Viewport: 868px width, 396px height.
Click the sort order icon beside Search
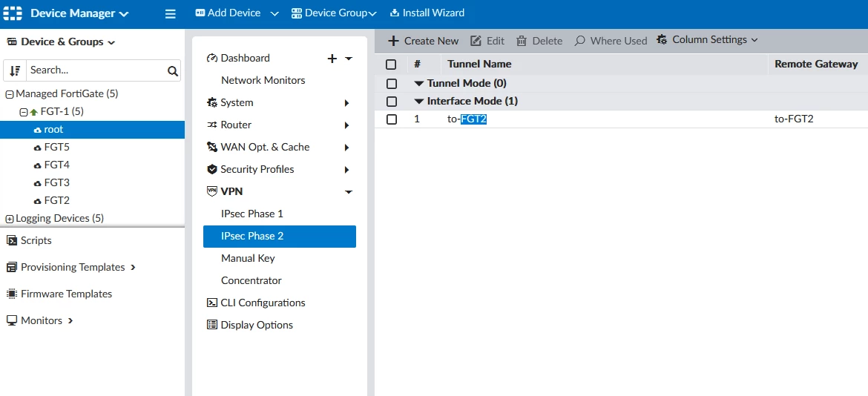click(x=15, y=70)
